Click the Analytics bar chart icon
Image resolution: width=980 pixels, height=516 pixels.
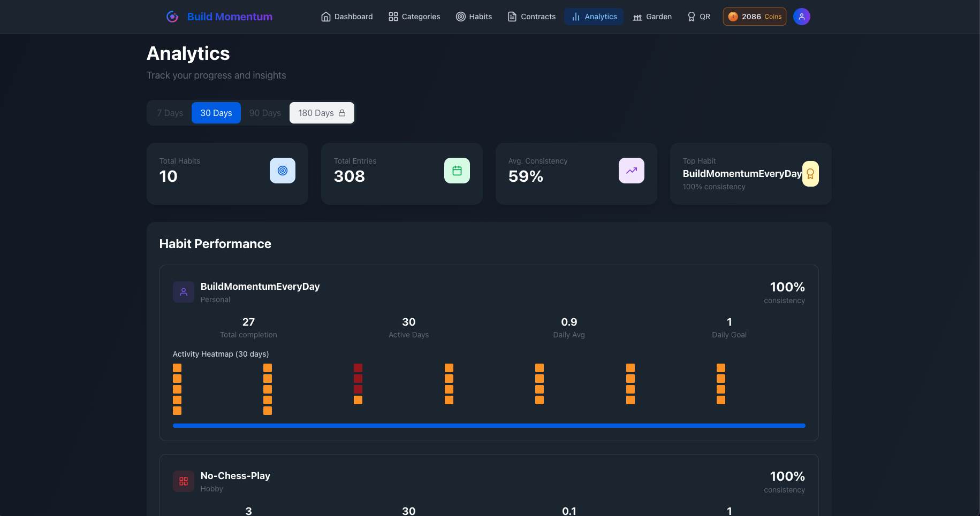tap(575, 17)
